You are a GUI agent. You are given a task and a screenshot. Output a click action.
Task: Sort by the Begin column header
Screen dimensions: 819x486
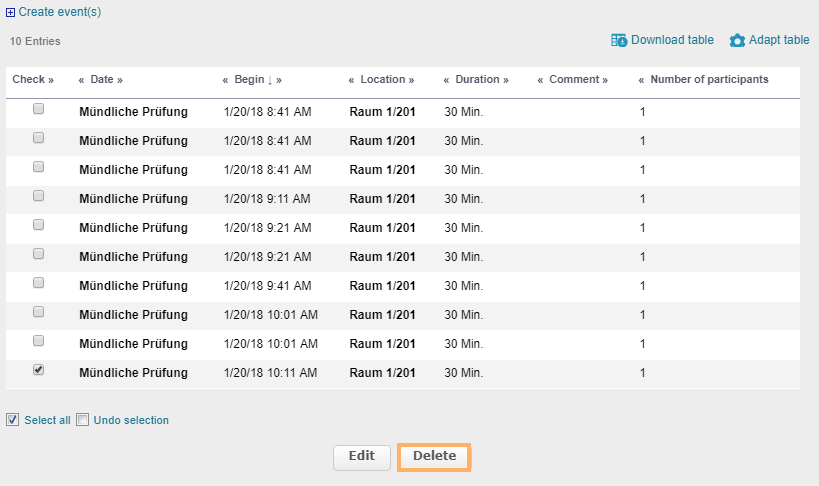click(250, 80)
